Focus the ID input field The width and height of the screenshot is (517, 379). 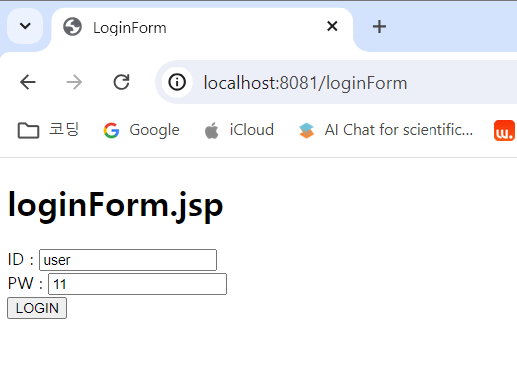pyautogui.click(x=128, y=260)
